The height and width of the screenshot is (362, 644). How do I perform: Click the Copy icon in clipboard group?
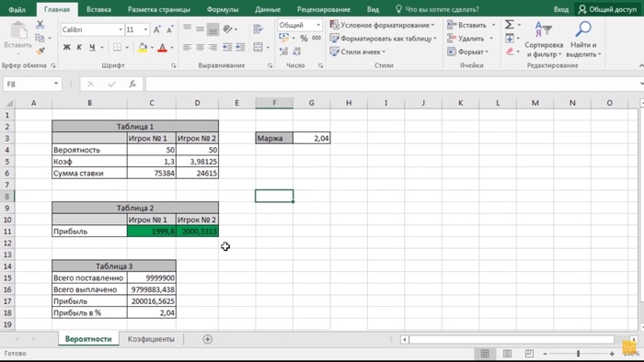(40, 38)
